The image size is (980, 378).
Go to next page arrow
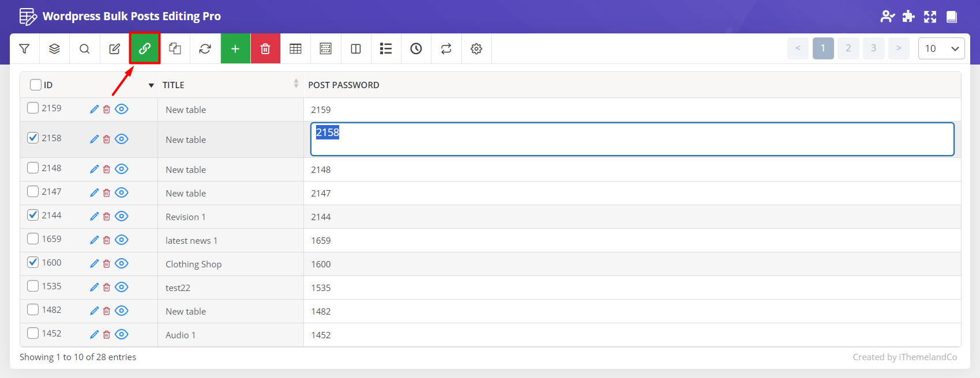coord(899,48)
